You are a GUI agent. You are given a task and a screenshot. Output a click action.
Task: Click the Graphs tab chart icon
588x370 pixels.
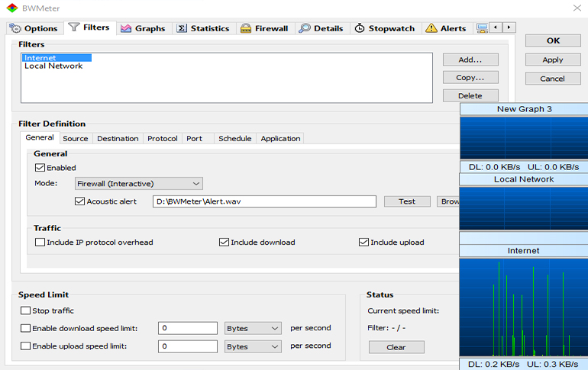pos(126,28)
